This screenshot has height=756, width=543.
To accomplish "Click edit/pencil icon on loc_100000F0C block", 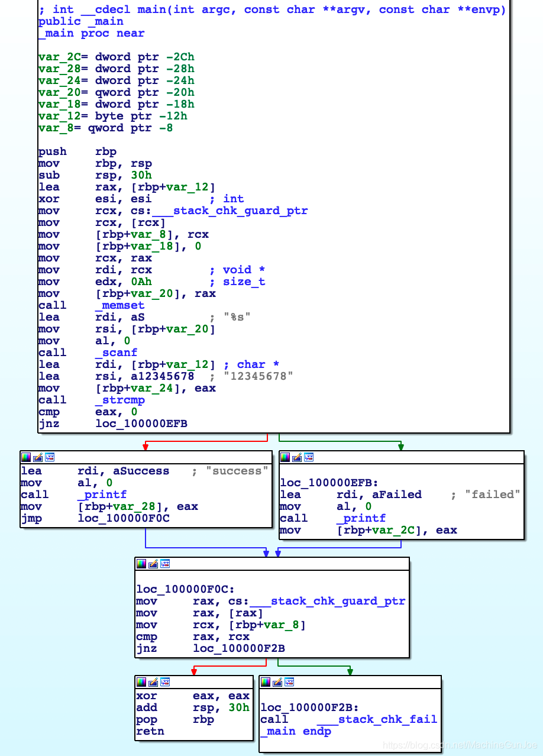I will point(153,564).
